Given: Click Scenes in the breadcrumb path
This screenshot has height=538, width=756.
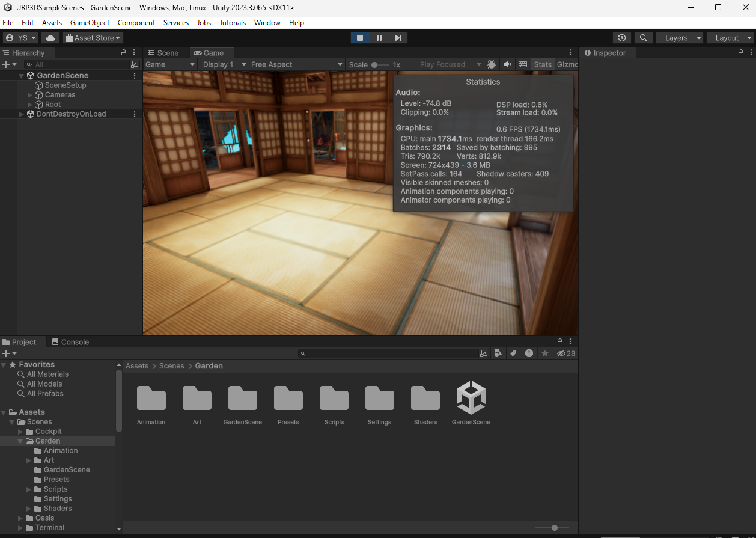Looking at the screenshot, I should click(x=171, y=366).
